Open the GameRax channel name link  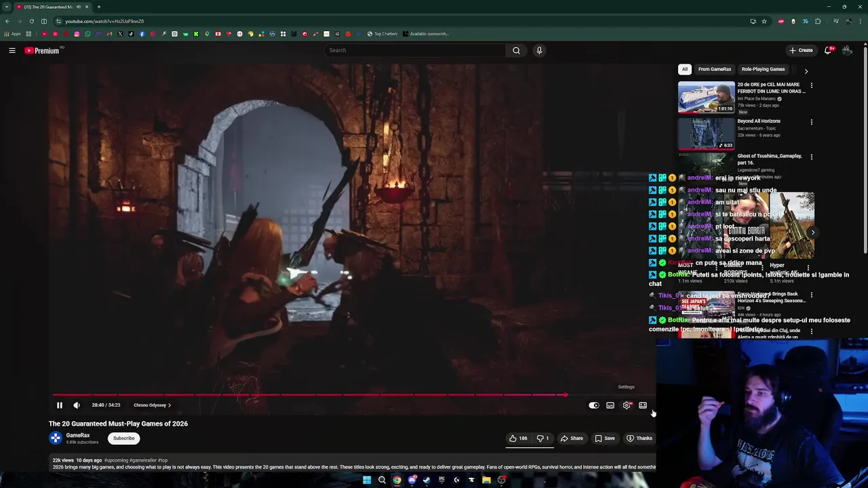coord(78,435)
